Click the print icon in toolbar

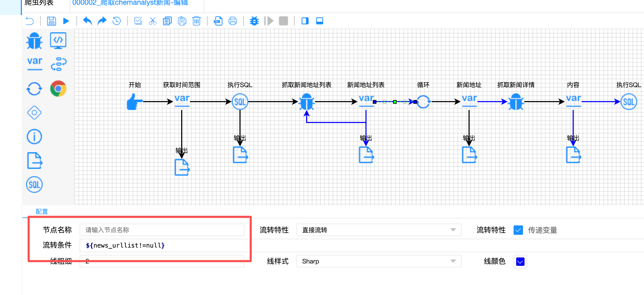click(232, 21)
